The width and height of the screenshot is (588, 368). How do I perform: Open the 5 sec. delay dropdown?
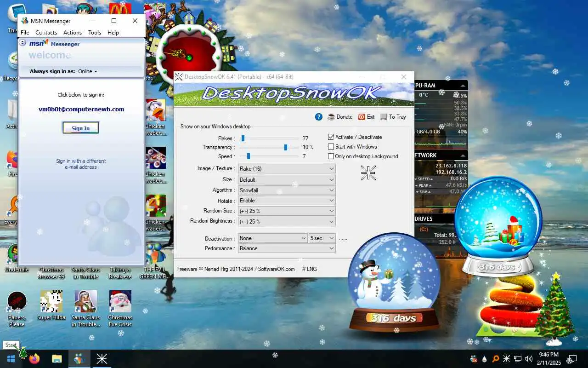(322, 238)
